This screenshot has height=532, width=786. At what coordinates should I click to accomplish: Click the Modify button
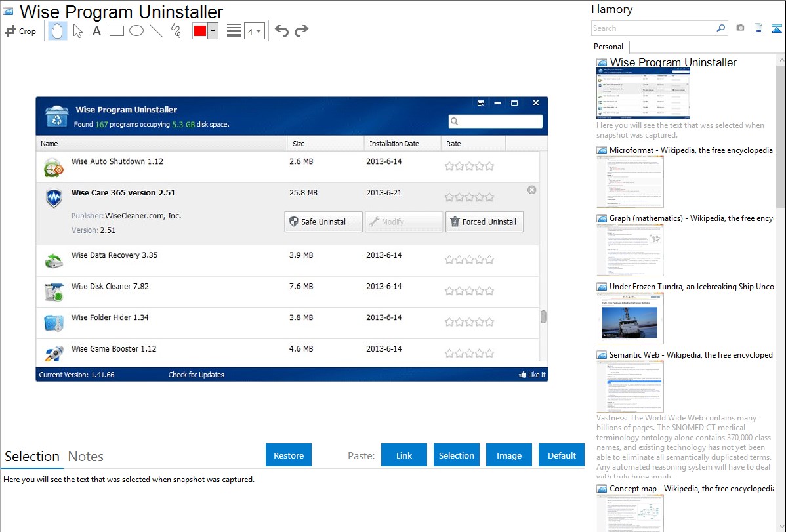click(x=404, y=222)
